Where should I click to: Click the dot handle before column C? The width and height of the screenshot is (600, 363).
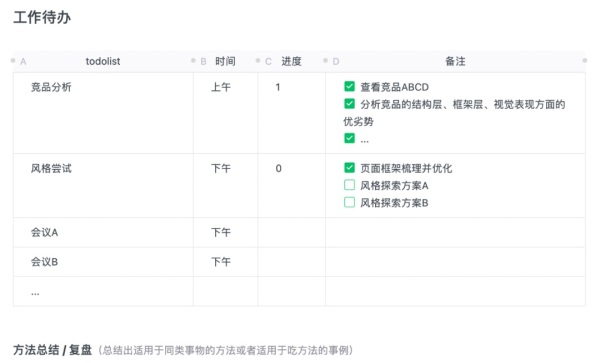(x=258, y=60)
